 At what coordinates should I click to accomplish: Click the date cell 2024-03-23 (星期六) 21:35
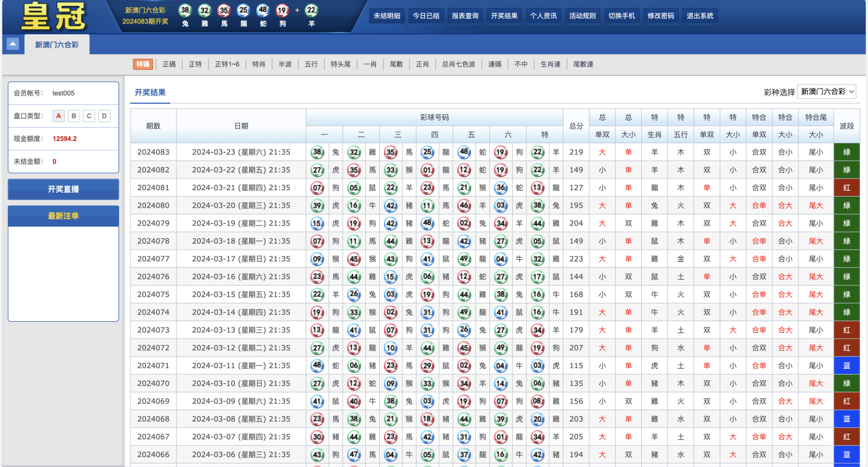[241, 152]
